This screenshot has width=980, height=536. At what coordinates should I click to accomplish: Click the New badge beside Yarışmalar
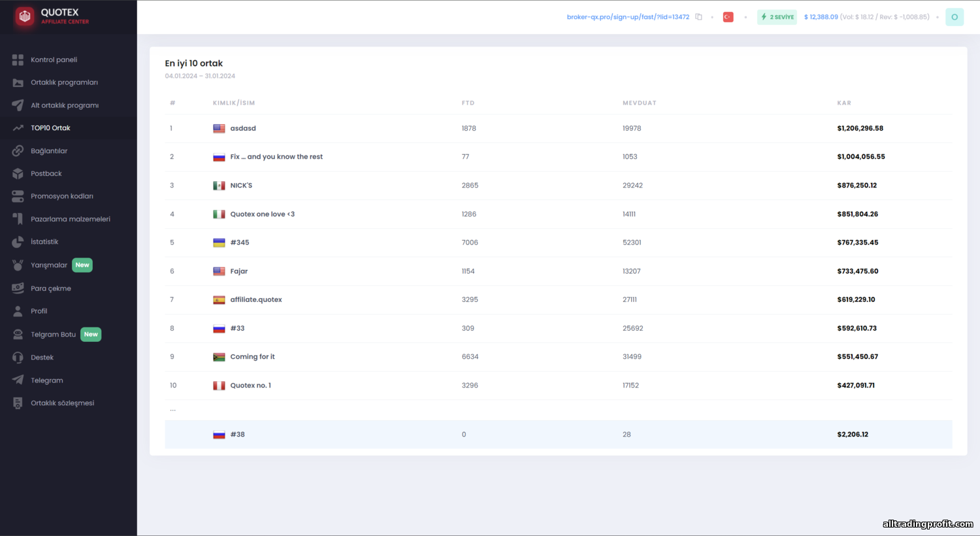[82, 265]
